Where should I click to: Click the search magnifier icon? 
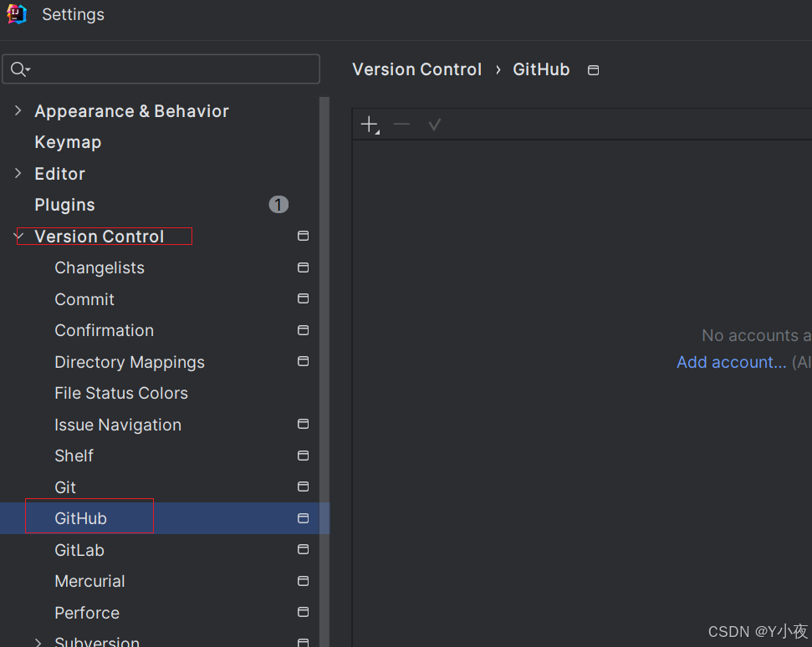point(20,69)
